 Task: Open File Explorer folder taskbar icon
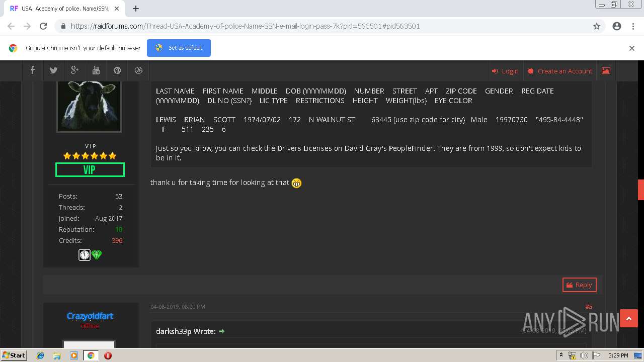pyautogui.click(x=57, y=355)
